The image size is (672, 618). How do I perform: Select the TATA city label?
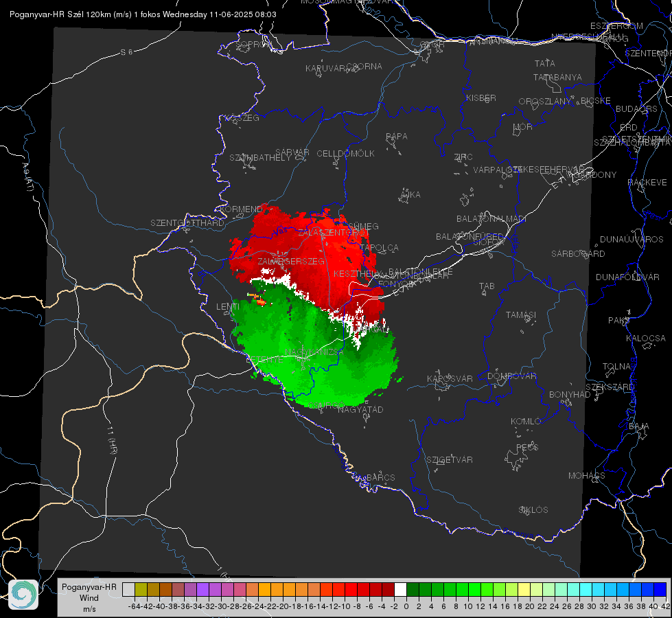tap(545, 63)
